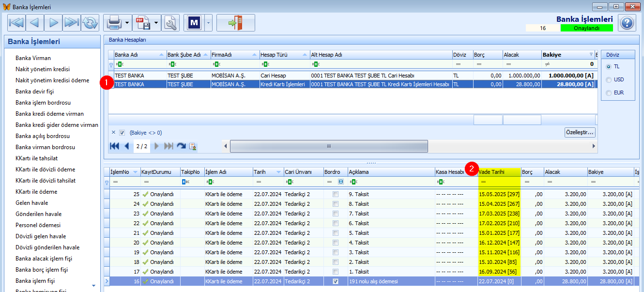Click the Açıklama column header

coord(391,172)
